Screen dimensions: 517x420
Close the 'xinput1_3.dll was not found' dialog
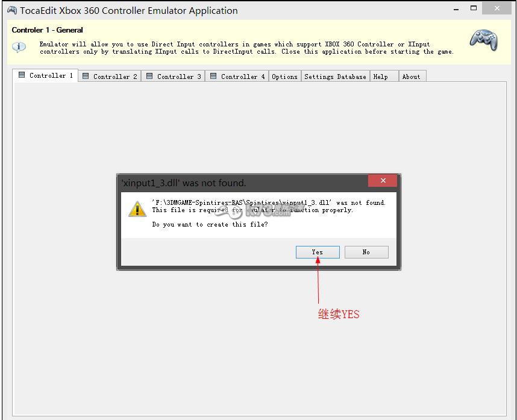coord(383,181)
